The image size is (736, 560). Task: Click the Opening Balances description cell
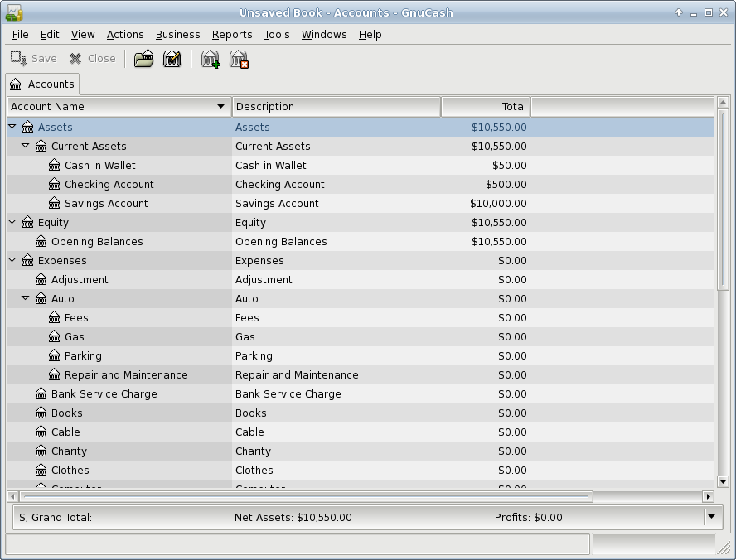point(337,242)
